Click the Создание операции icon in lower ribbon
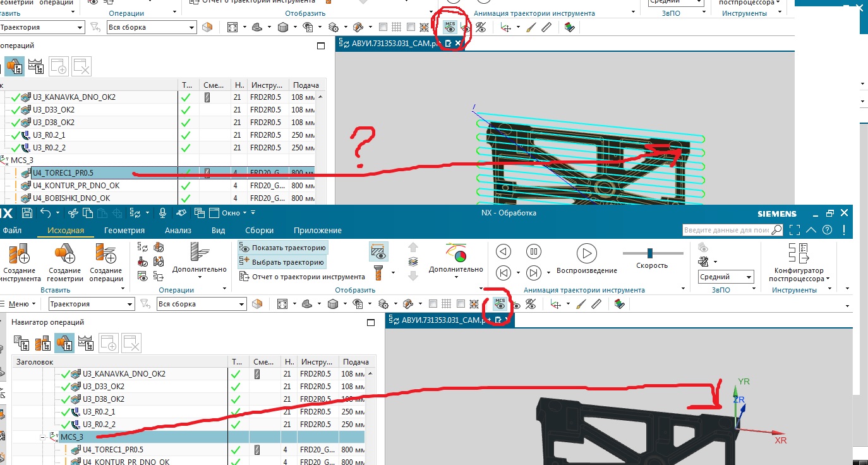 [106, 254]
